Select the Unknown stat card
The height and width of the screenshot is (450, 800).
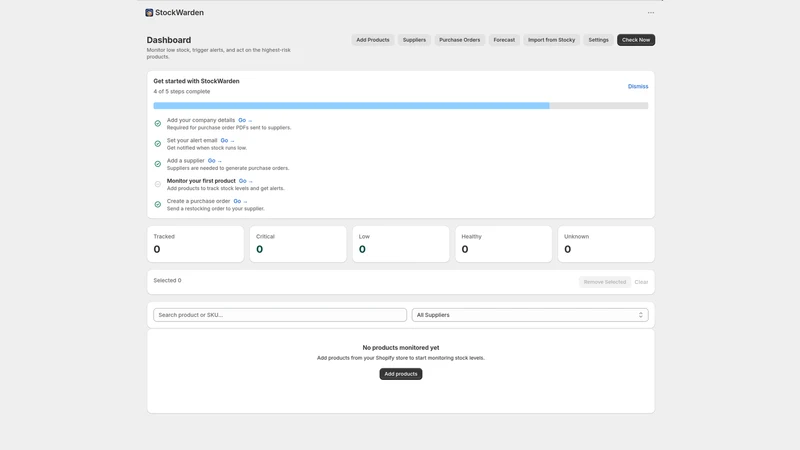(606, 244)
